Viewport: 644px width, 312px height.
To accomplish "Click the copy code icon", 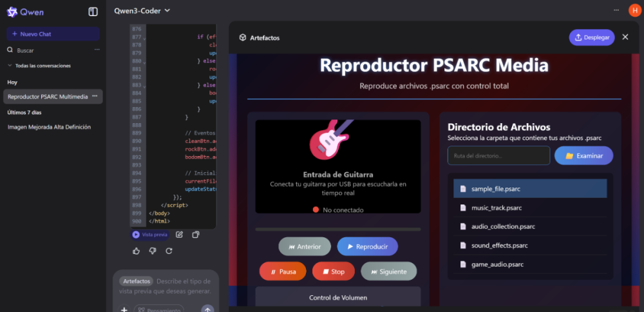I will (196, 235).
